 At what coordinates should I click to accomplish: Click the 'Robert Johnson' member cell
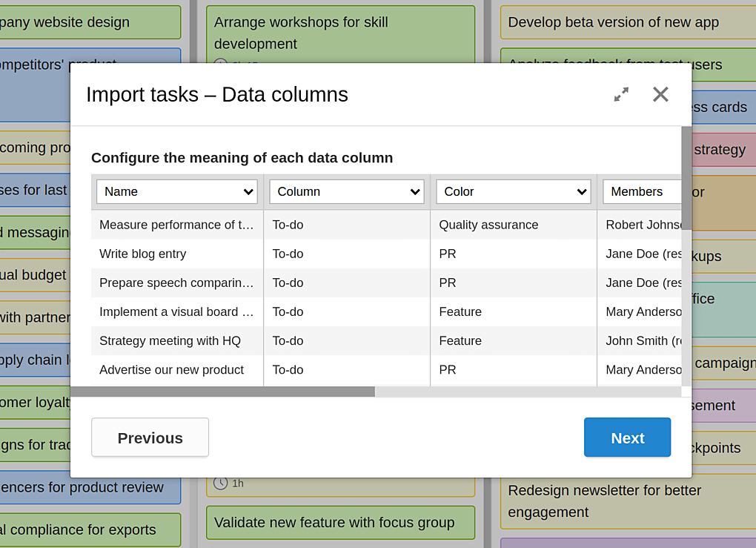(x=641, y=225)
